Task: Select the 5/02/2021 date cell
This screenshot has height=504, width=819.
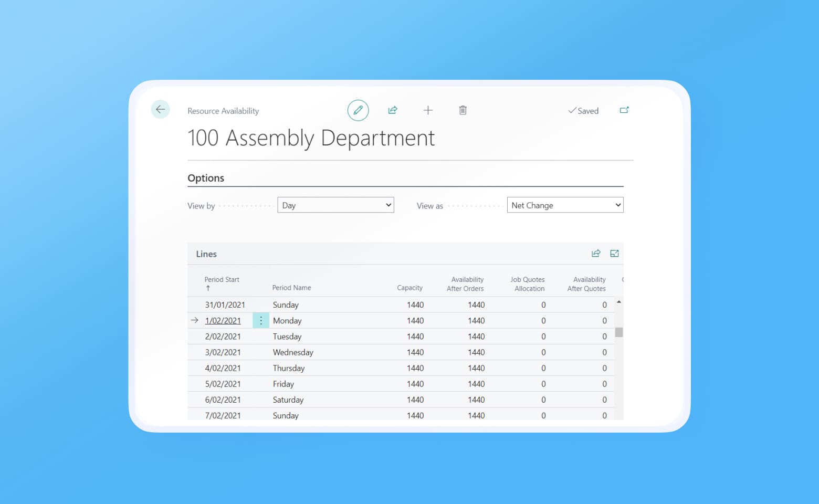Action: (x=223, y=384)
